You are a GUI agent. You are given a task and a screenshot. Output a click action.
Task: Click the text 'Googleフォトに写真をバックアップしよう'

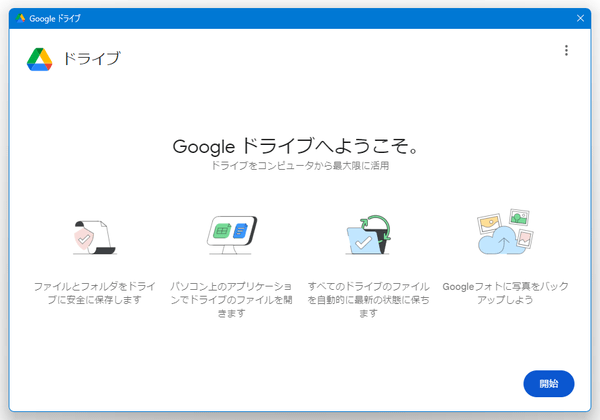coord(505,293)
